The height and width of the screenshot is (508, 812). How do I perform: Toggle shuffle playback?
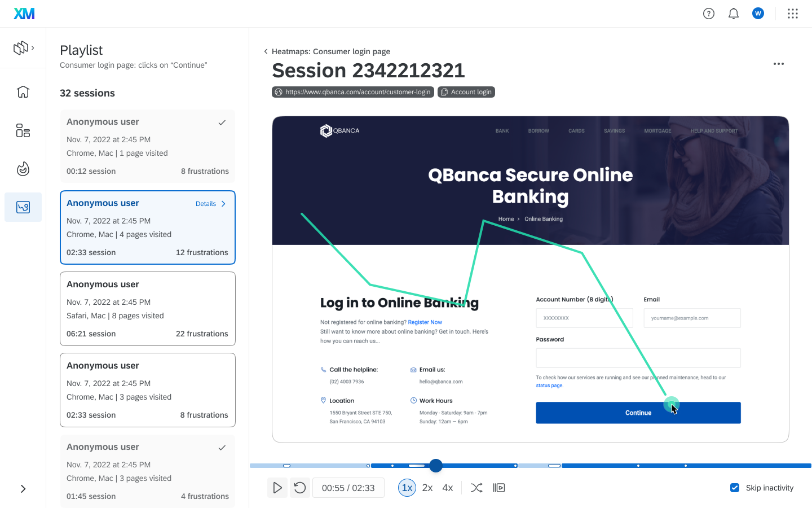[x=476, y=488]
